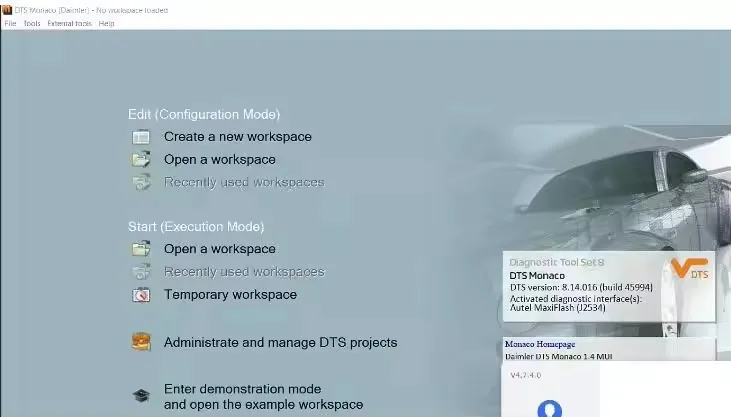
Task: Select Open a workspace under Edit (Configuration Mode)
Action: (220, 160)
